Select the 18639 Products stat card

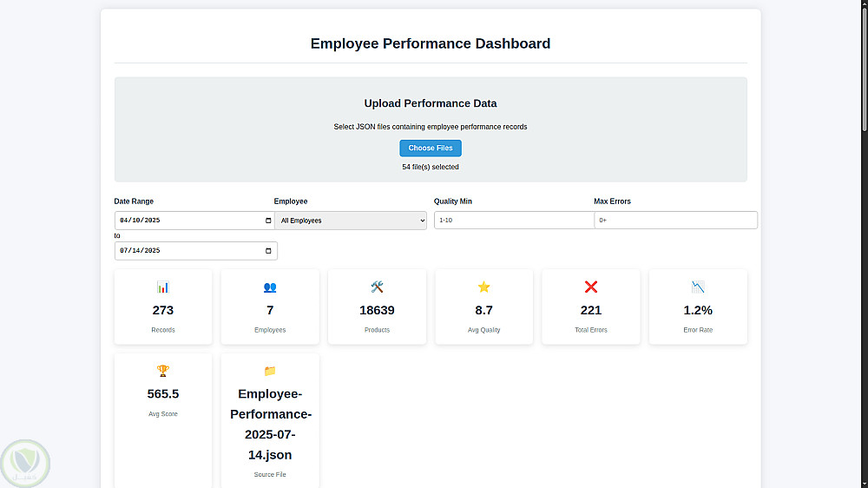[377, 307]
